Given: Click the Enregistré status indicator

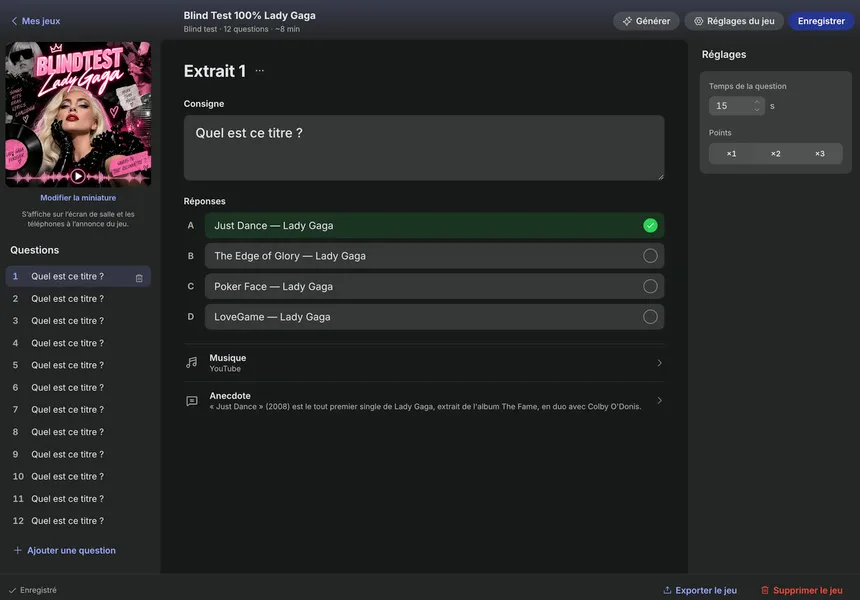Looking at the screenshot, I should [x=32, y=590].
